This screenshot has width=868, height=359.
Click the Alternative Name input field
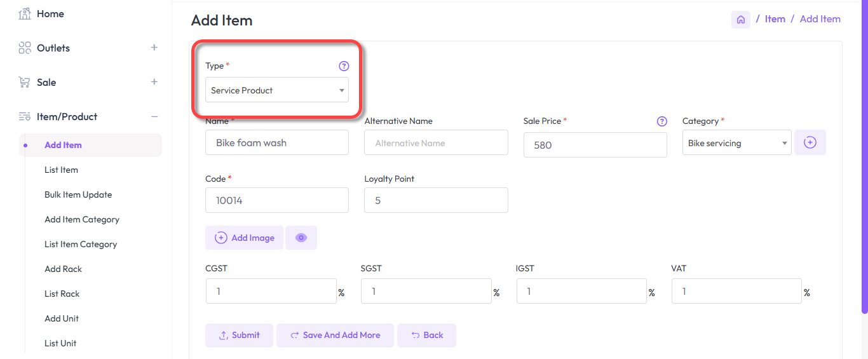tap(436, 143)
